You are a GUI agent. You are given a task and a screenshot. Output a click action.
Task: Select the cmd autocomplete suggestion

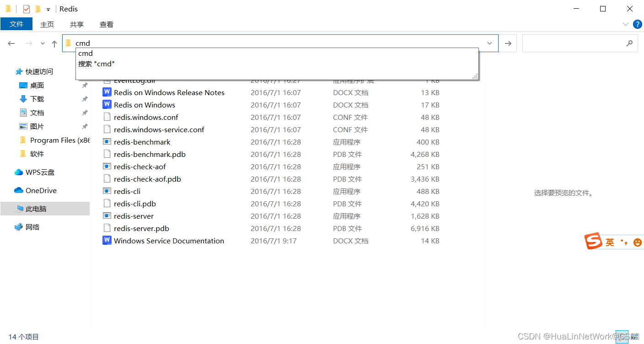[277, 54]
